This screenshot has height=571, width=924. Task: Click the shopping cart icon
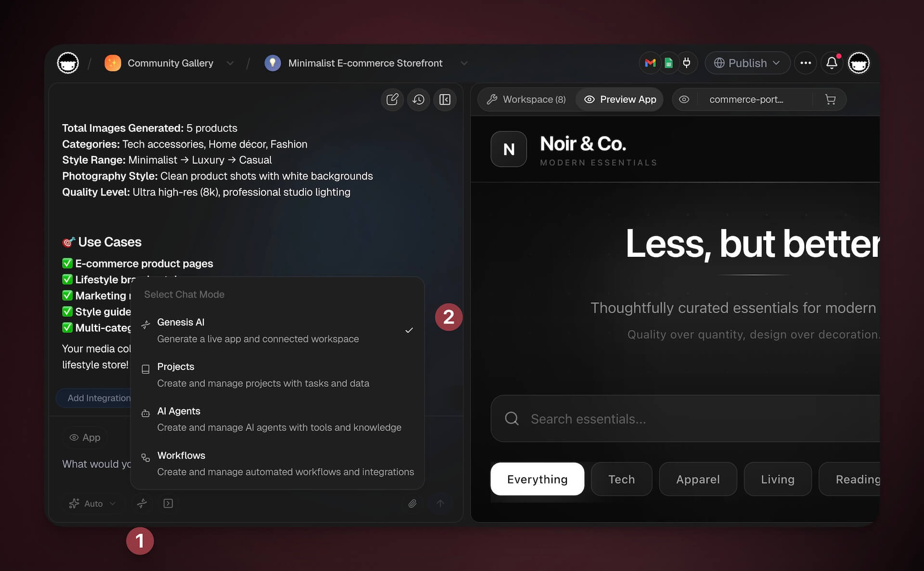tap(830, 100)
